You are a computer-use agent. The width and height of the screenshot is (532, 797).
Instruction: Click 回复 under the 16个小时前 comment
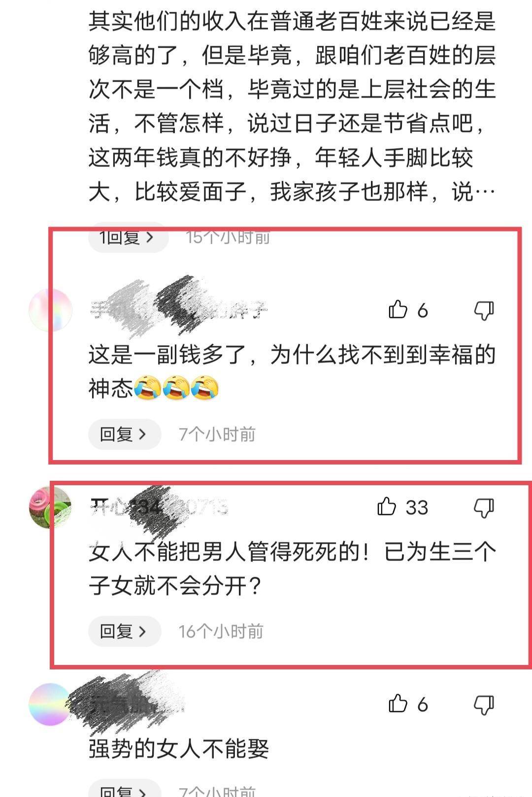pos(125,631)
